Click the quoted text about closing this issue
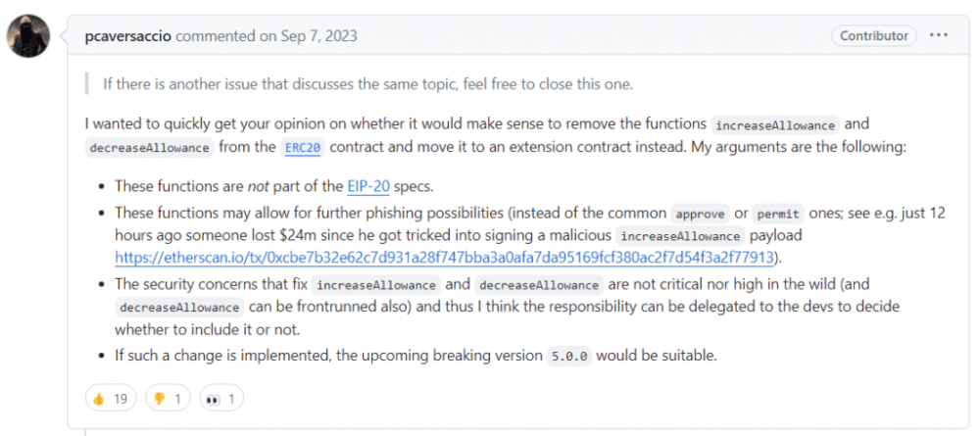The height and width of the screenshot is (436, 980). pyautogui.click(x=368, y=85)
